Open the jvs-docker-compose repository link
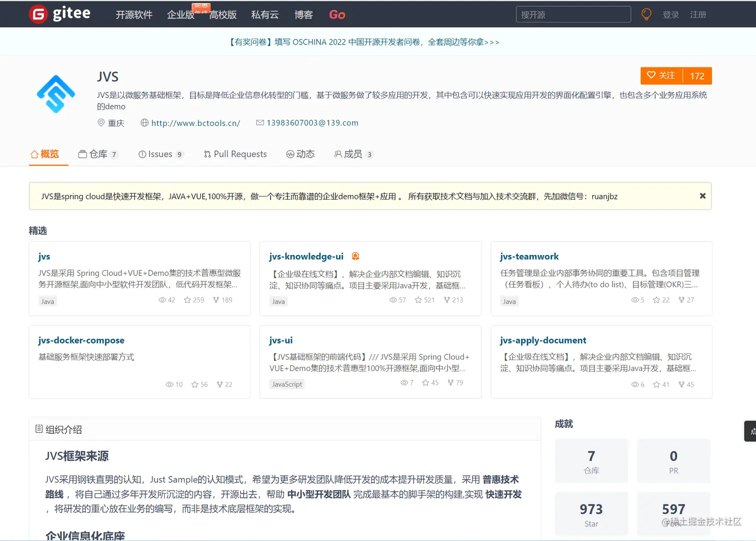Viewport: 756px width, 541px height. (x=81, y=340)
